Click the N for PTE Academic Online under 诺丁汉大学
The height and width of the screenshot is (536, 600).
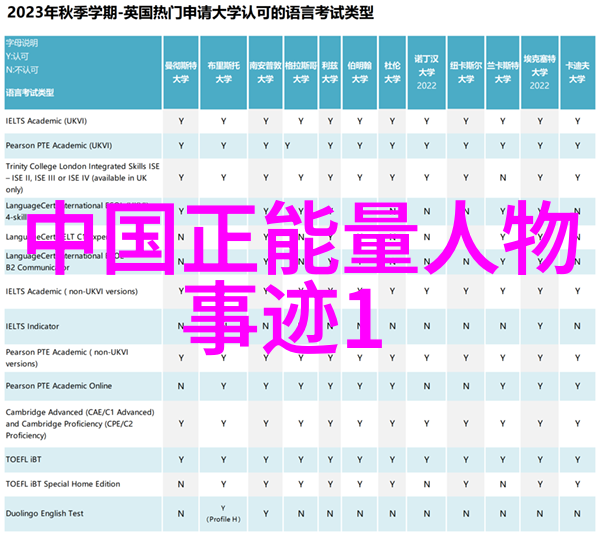426,386
